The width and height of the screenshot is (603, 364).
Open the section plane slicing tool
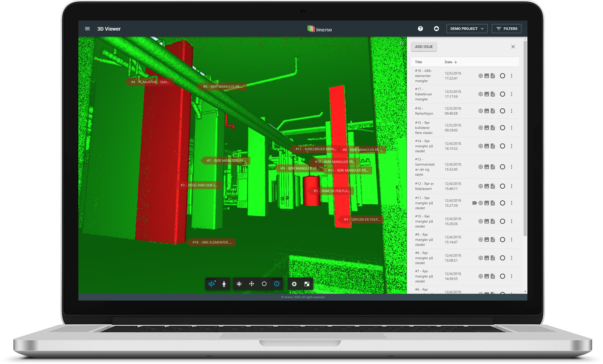pos(239,284)
